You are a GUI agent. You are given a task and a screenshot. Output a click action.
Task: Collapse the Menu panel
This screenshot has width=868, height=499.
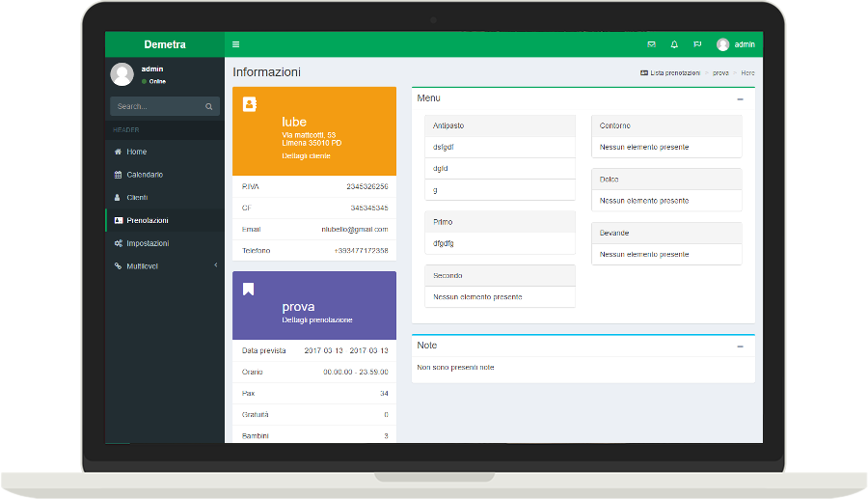pyautogui.click(x=740, y=98)
